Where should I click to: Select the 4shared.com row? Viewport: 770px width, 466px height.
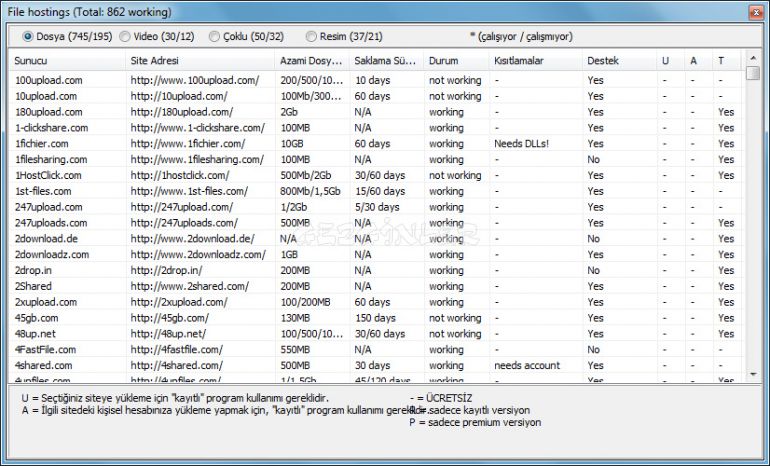coord(376,365)
